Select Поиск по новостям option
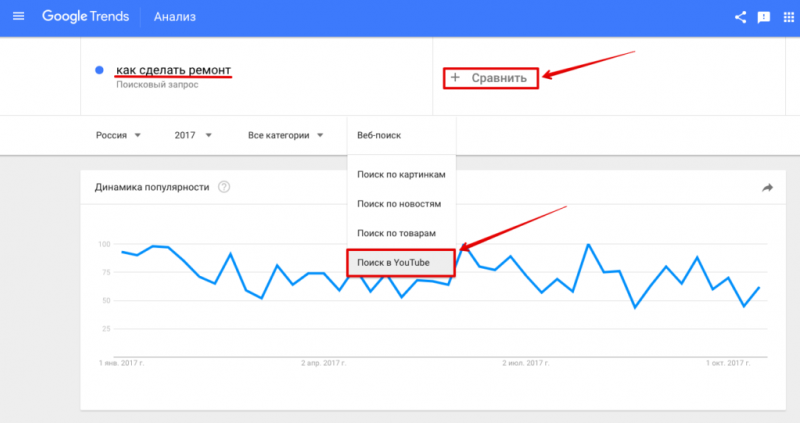Screen dimensions: 800x423 [402, 204]
